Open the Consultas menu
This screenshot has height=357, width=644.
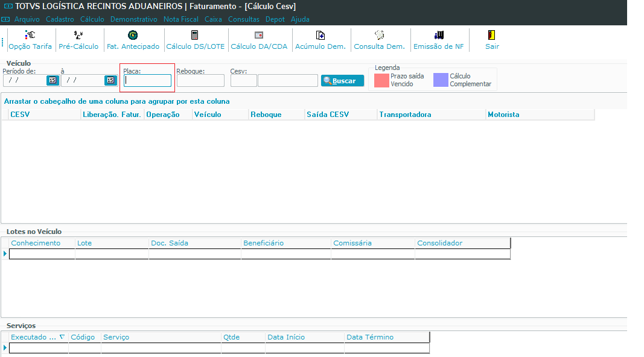[244, 19]
